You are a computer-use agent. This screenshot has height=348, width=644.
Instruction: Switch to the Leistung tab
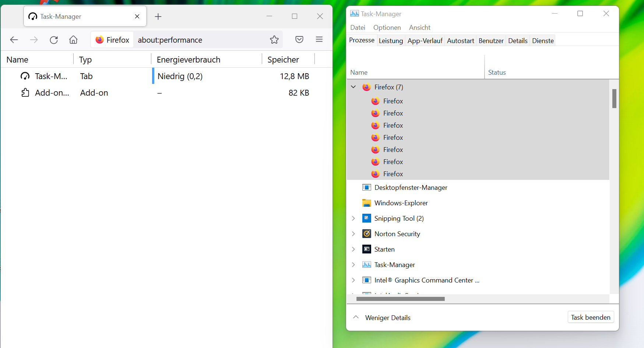[391, 41]
